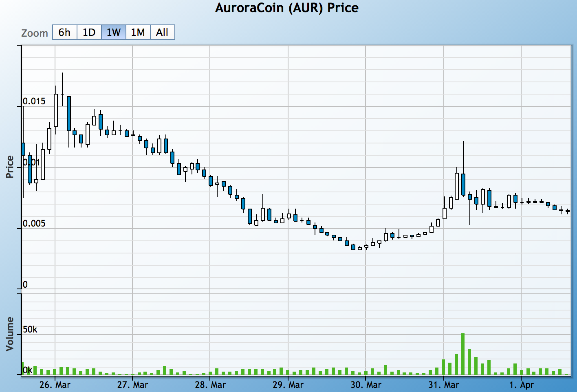577x392 pixels.
Task: Select the 1D zoom button
Action: 89,33
